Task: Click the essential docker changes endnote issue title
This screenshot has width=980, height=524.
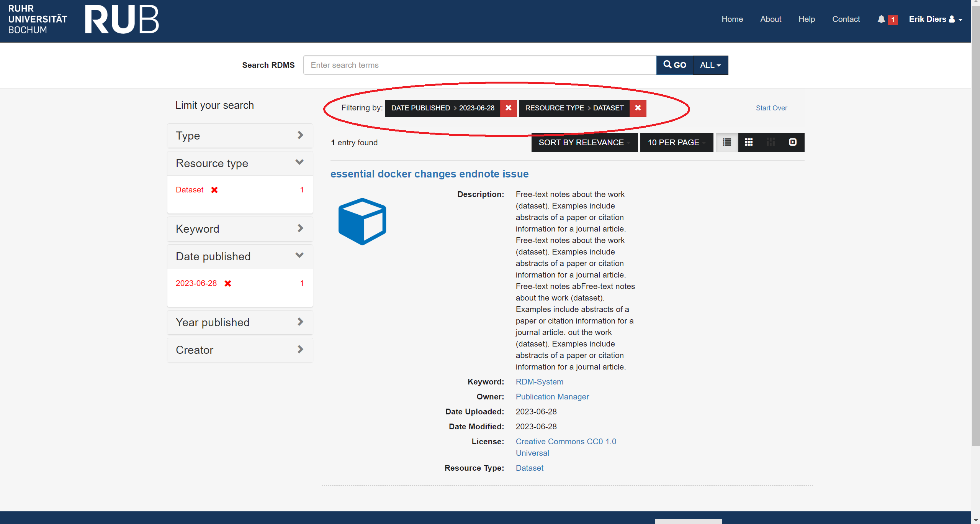Action: click(429, 174)
